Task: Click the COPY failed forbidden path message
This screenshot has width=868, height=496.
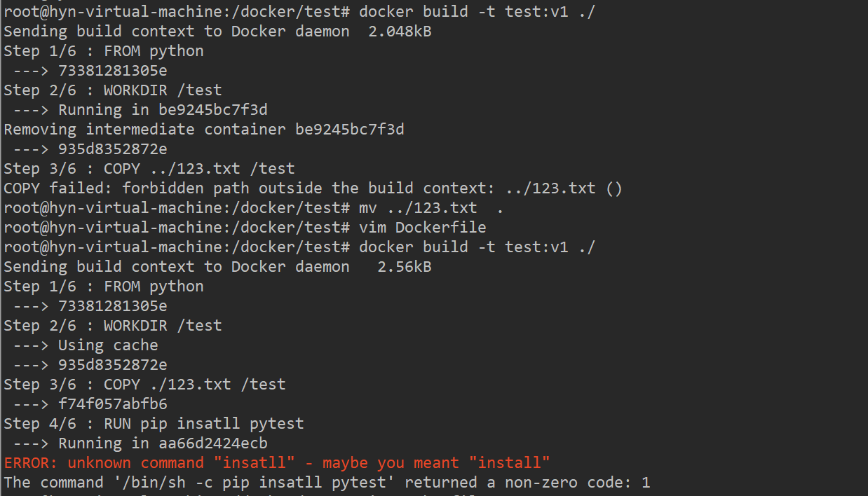Action: (x=313, y=188)
